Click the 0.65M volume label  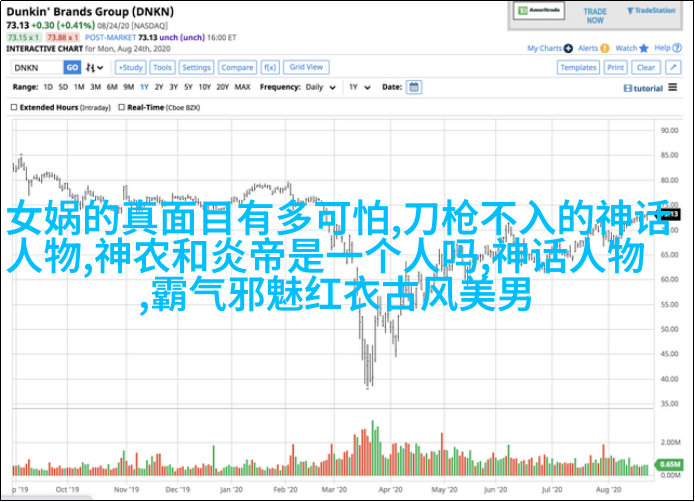coord(669,464)
